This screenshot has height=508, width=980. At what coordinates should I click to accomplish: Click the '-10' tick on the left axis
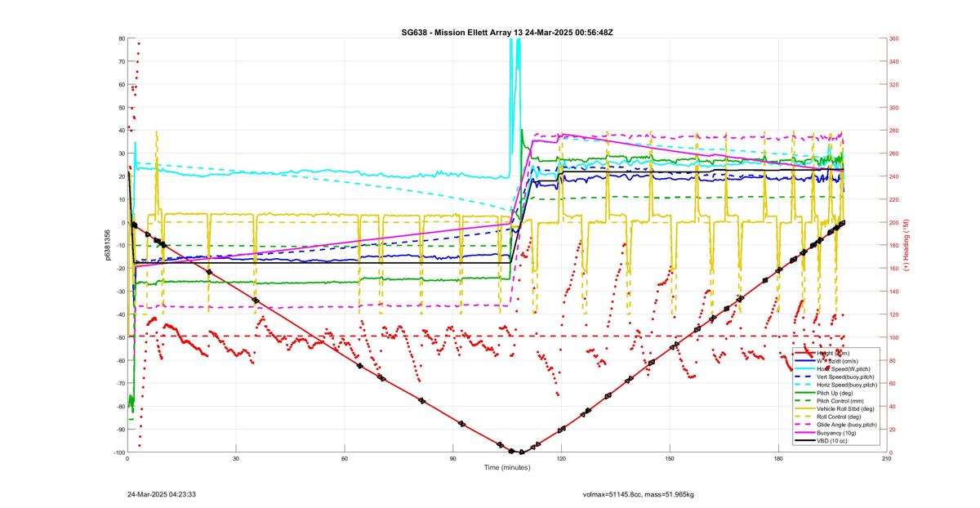tap(120, 246)
